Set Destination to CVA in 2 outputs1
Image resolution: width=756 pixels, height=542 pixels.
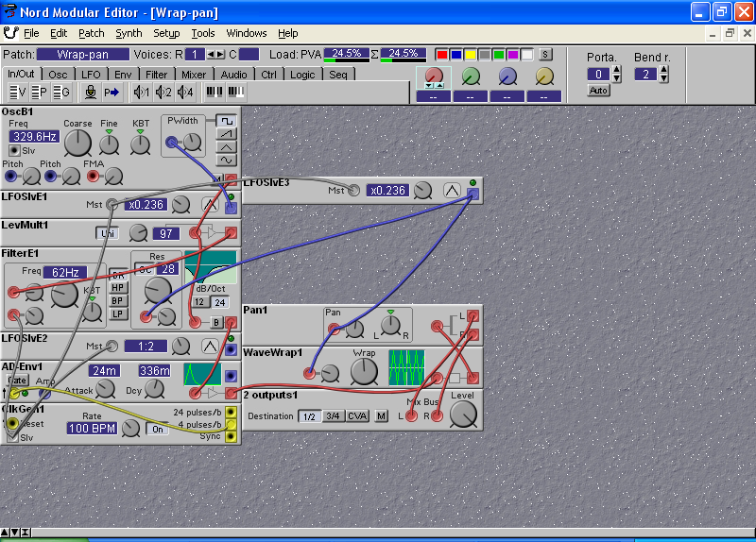357,415
